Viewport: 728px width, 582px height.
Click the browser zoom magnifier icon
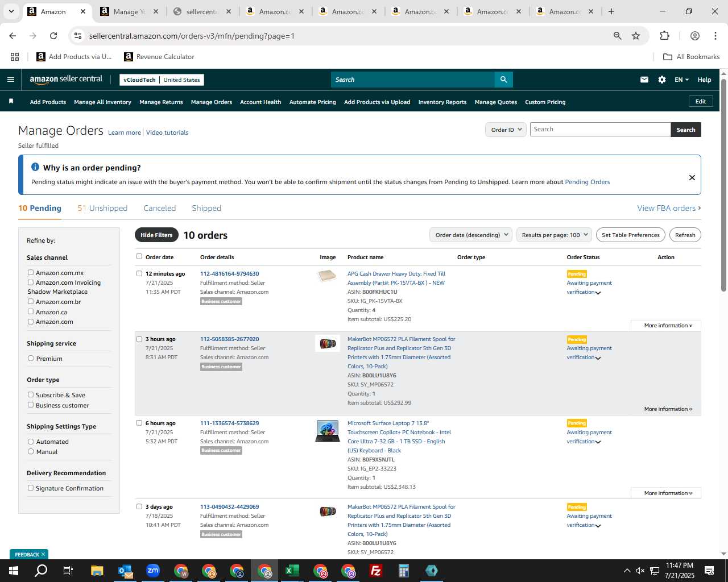point(617,36)
